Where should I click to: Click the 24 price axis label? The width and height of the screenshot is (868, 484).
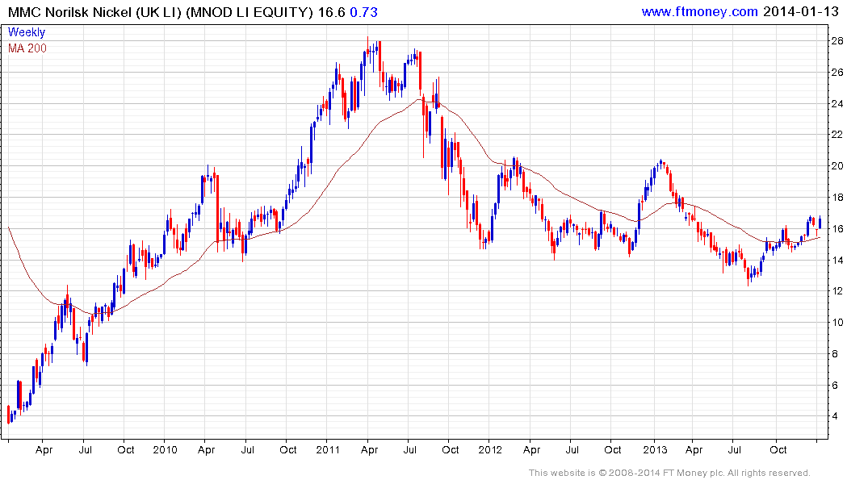(837, 104)
